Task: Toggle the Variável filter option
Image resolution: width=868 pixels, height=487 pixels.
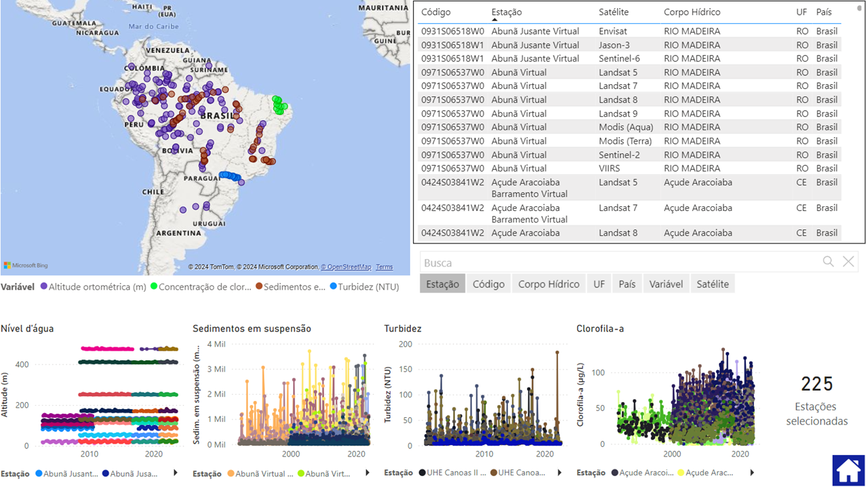Action: click(665, 284)
